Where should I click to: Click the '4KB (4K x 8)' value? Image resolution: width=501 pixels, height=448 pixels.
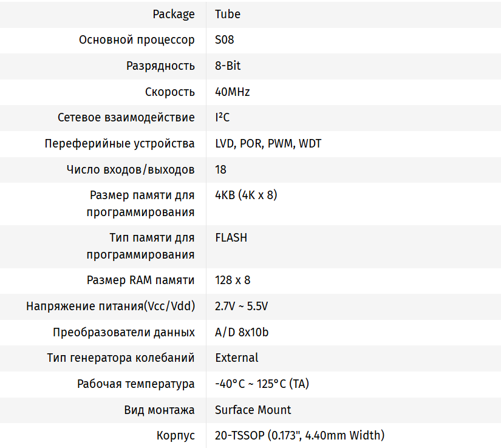point(246,195)
